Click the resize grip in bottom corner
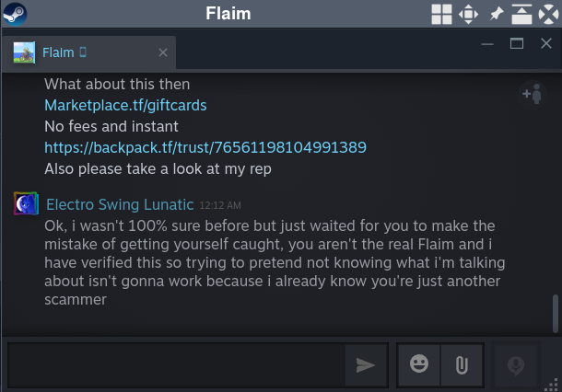 pos(556,386)
